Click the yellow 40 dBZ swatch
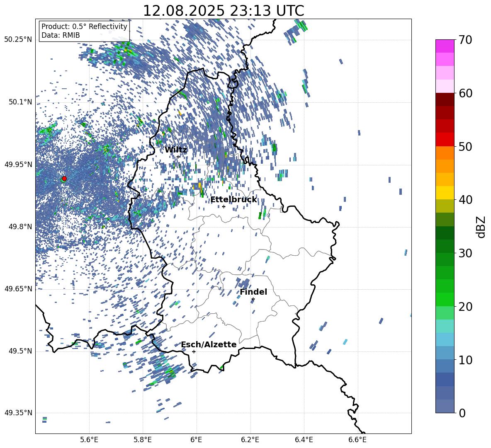 coord(445,193)
